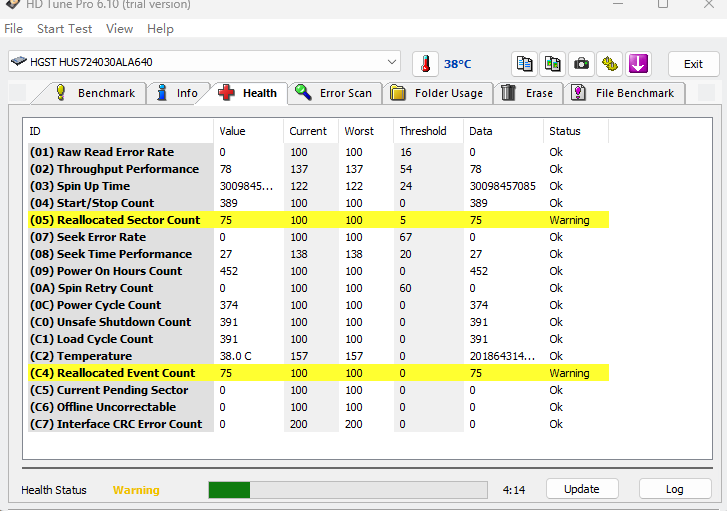Open the Info tab
Viewport: 727px width, 511px height.
coord(176,93)
